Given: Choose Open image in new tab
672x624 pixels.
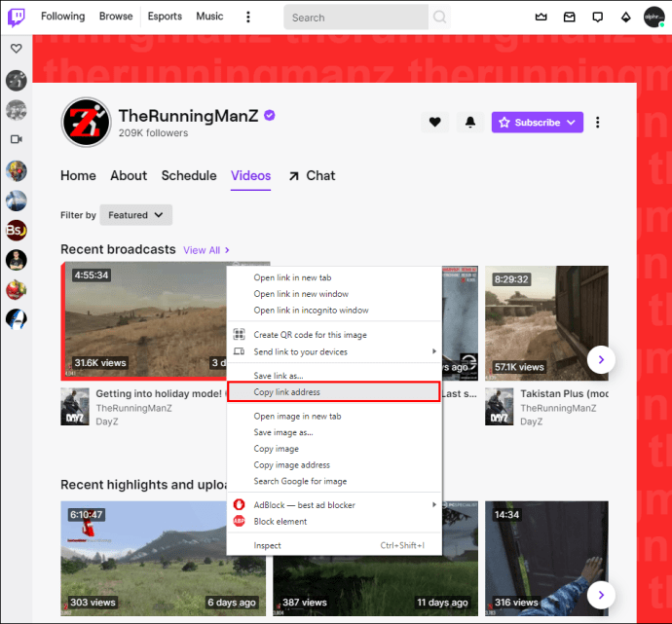Looking at the screenshot, I should point(334,417).
